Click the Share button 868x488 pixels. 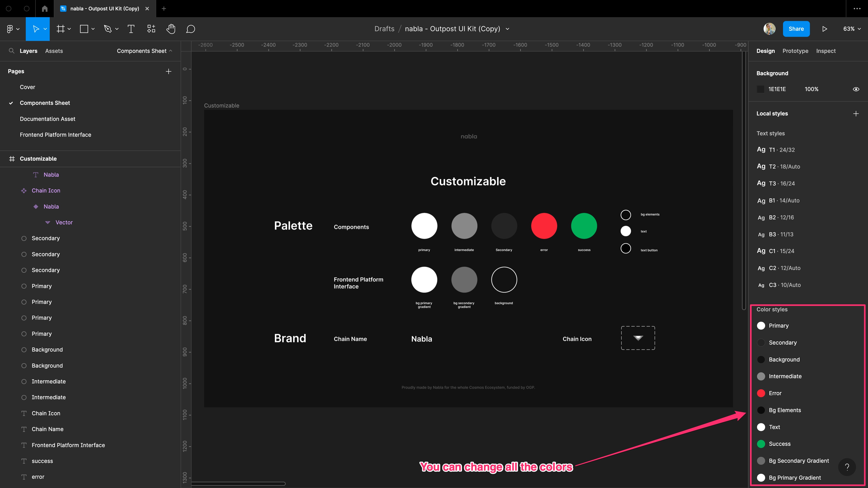796,29
